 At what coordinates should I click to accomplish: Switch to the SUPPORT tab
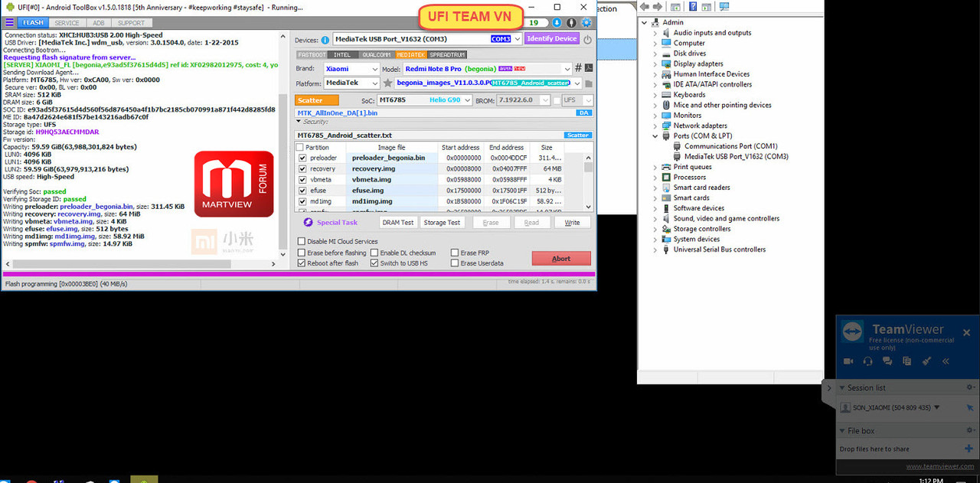click(x=131, y=23)
